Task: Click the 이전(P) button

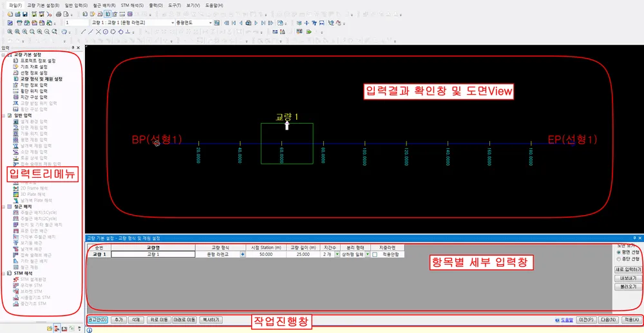Action: point(587,319)
